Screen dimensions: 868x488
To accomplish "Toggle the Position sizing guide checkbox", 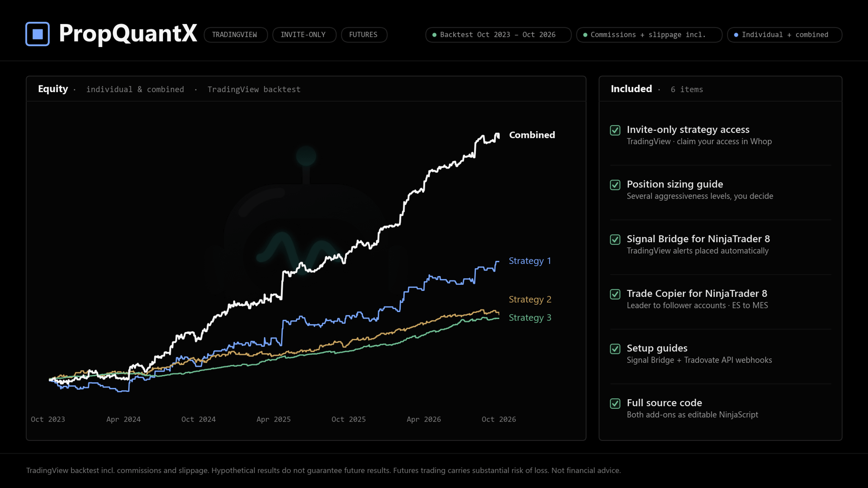I will tap(615, 185).
